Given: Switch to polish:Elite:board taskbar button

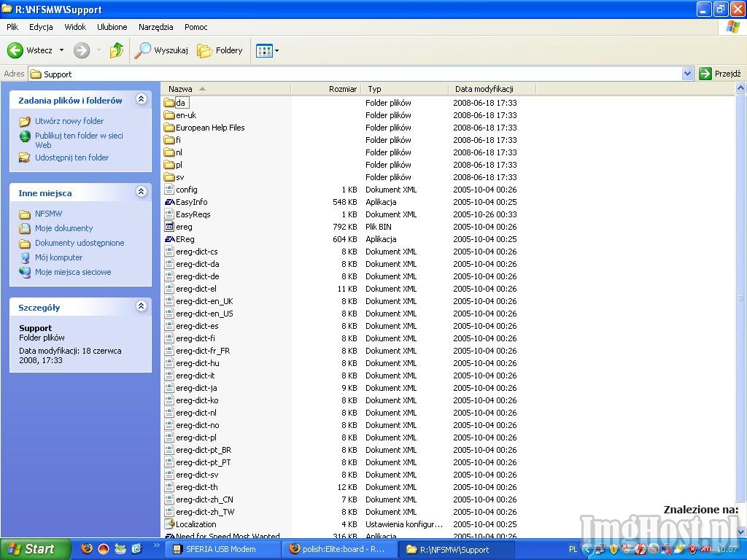Looking at the screenshot, I should tap(339, 549).
